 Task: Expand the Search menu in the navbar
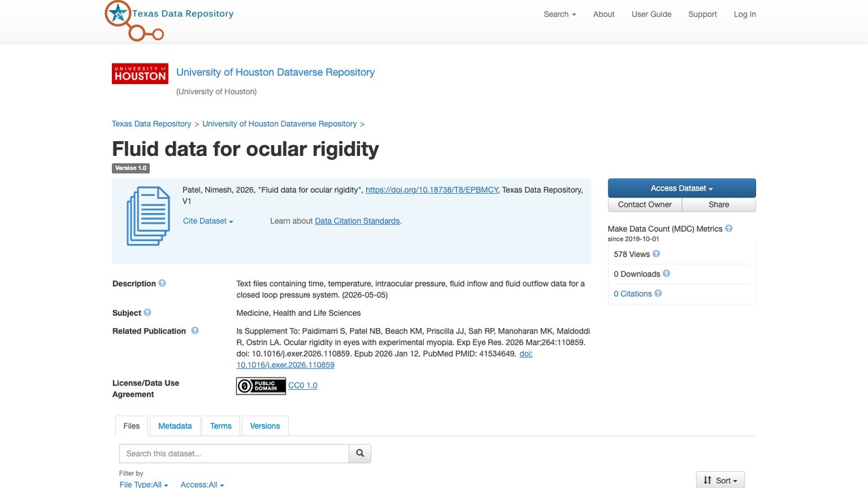559,14
